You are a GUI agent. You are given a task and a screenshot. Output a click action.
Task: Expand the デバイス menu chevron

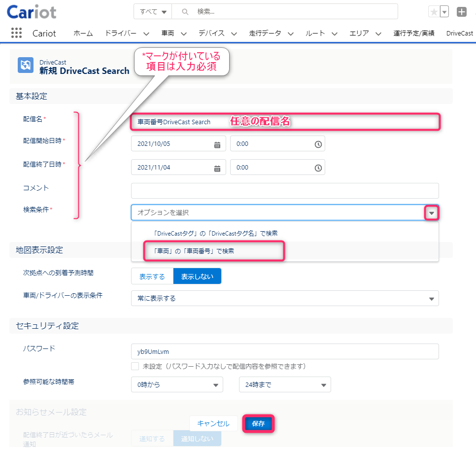pos(234,34)
